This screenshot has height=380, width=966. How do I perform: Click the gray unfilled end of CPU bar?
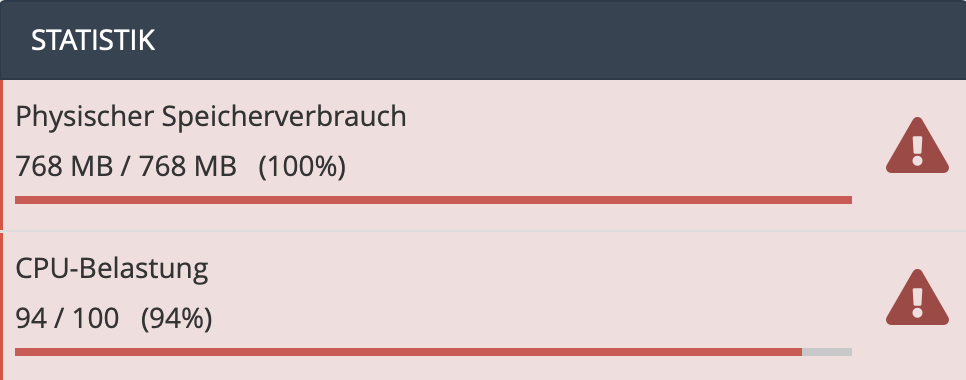point(827,352)
